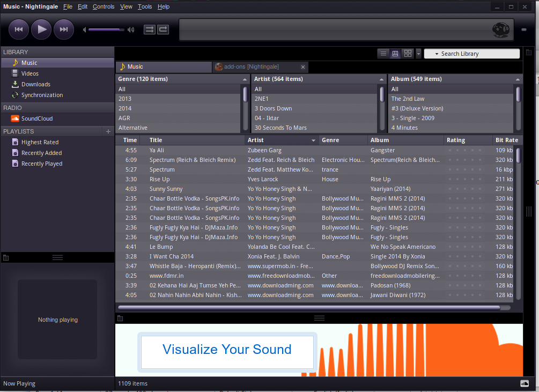The width and height of the screenshot is (539, 392).
Task: Play the current track
Action: (41, 29)
